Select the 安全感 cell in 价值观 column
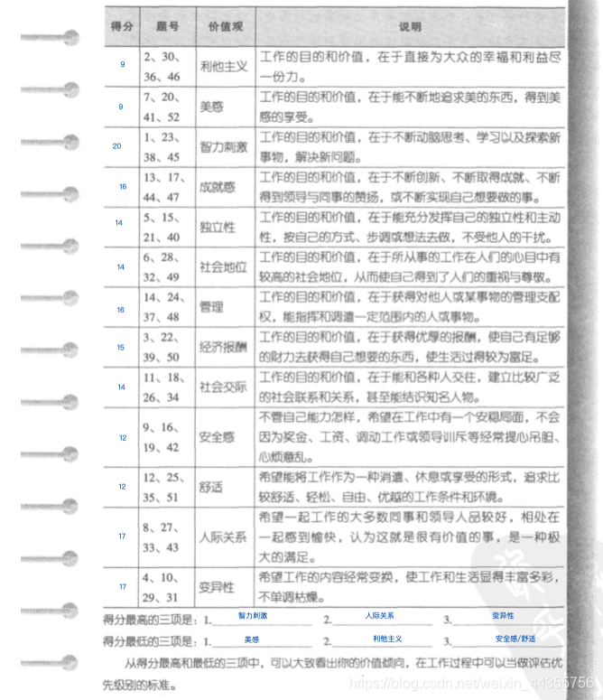Screen dimensions: 603x700 click(x=217, y=437)
